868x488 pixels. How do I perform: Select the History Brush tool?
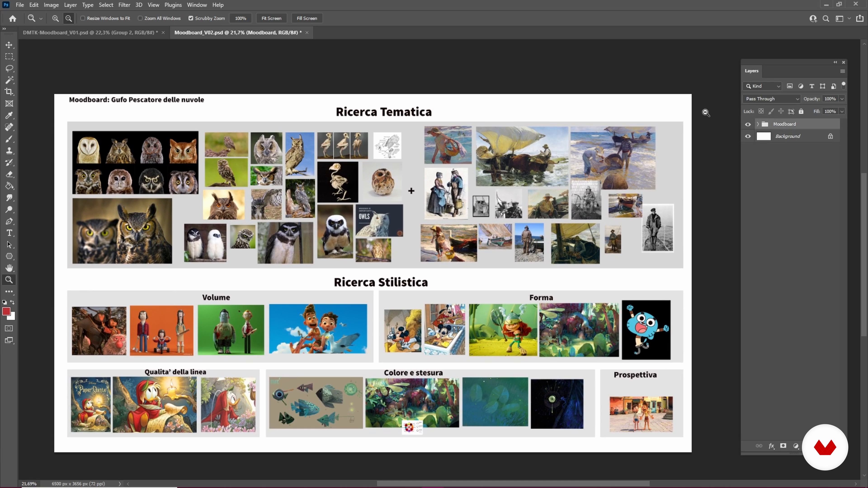[x=9, y=162]
